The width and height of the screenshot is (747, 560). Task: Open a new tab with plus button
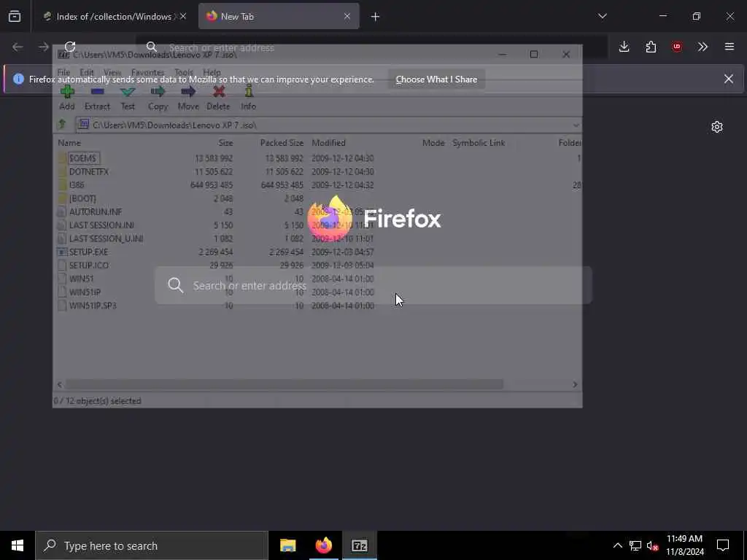[x=376, y=17]
